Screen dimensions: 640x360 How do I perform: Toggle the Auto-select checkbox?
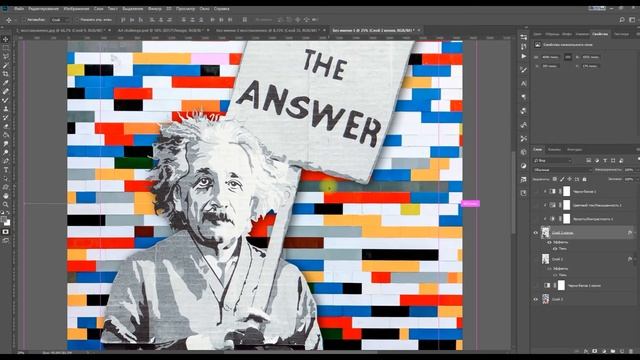pos(24,20)
